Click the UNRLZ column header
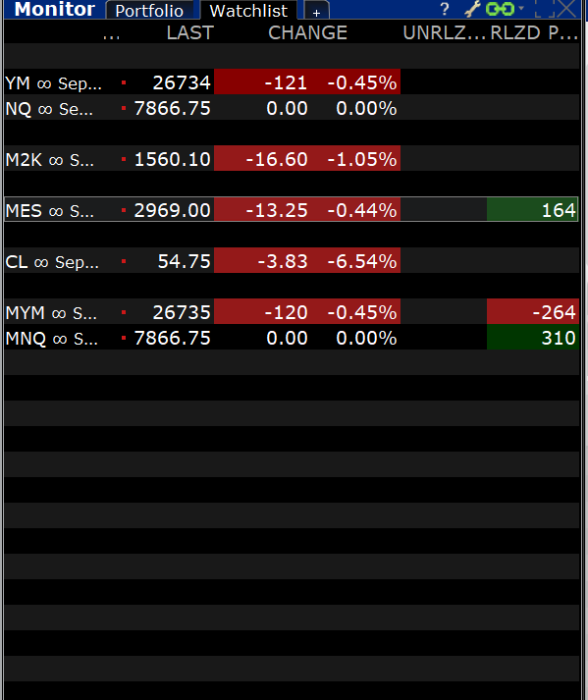 point(444,33)
